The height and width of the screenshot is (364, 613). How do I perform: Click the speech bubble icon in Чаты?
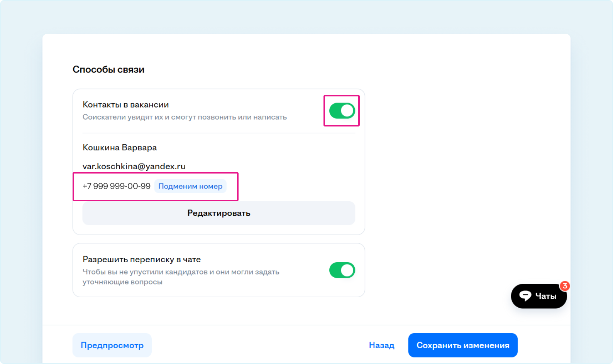[x=525, y=296]
